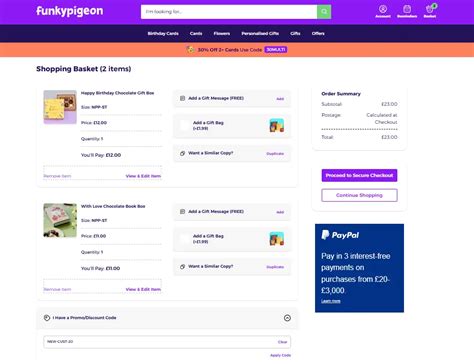This screenshot has height=364, width=474.
Task: Click gift bag image for With Love box
Action: (x=277, y=239)
